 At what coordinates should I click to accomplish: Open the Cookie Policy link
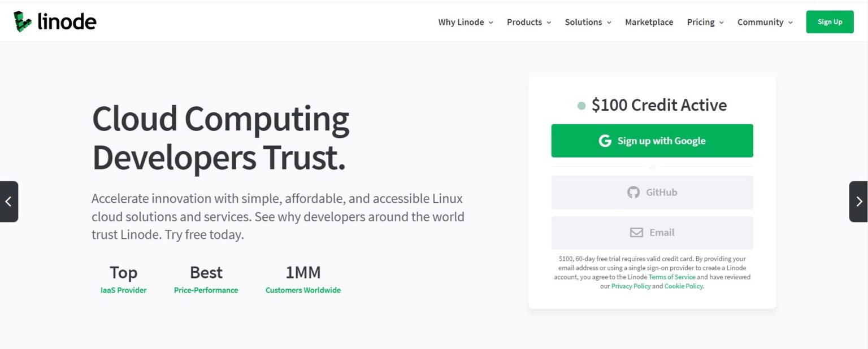683,286
